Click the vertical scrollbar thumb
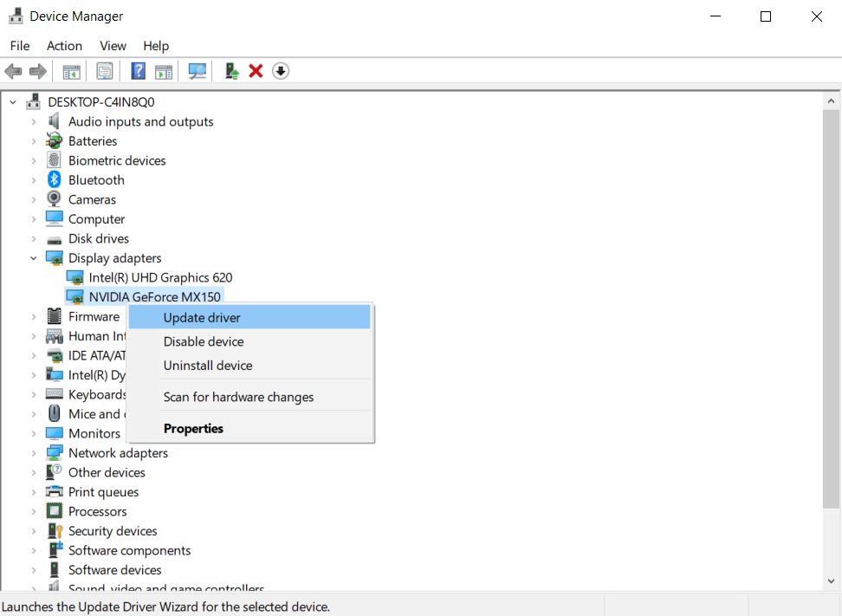The width and height of the screenshot is (842, 616). [832, 308]
